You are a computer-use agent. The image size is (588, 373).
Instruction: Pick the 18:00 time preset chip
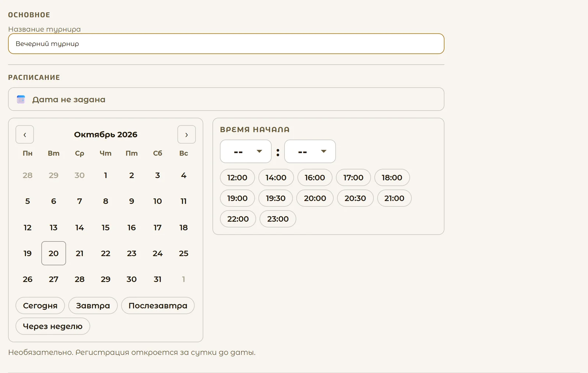[392, 177]
